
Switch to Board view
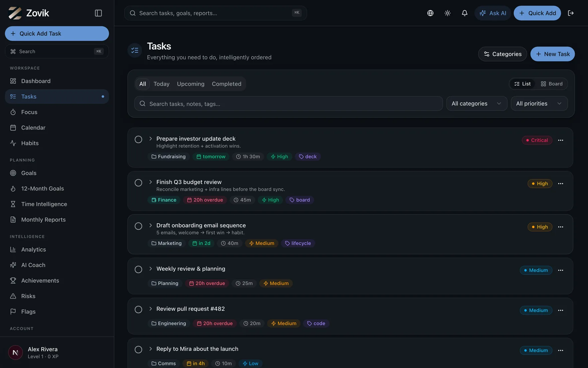point(552,84)
